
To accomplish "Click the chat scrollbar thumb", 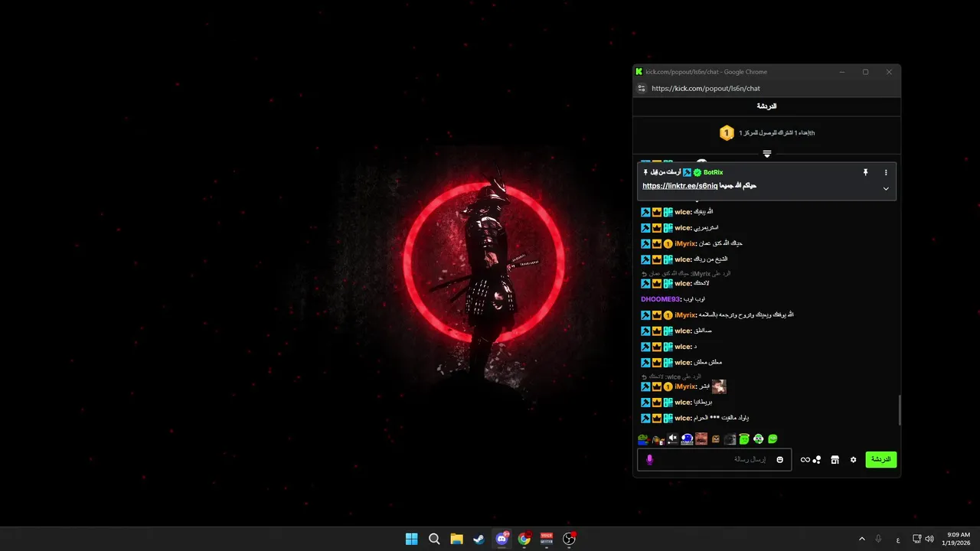I will [900, 411].
